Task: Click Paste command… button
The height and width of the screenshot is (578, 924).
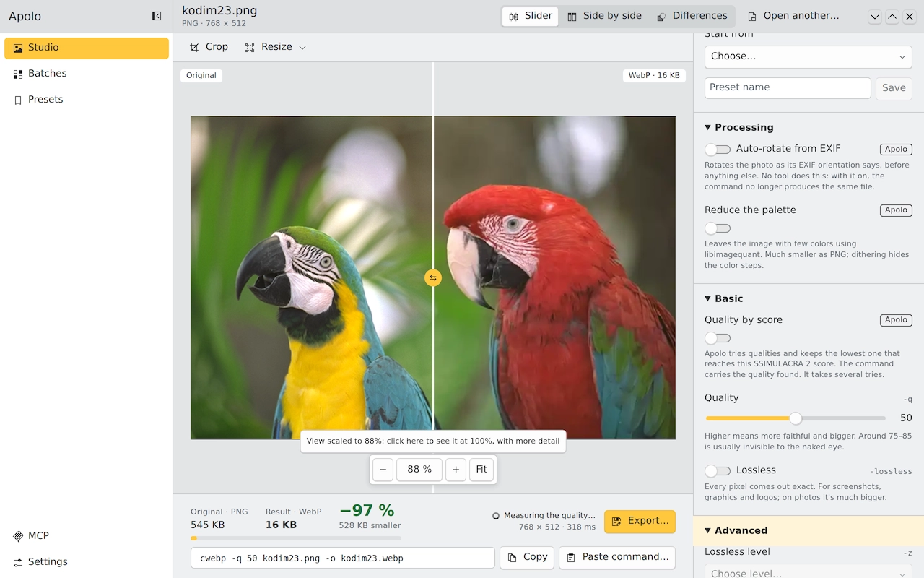Action: click(617, 558)
